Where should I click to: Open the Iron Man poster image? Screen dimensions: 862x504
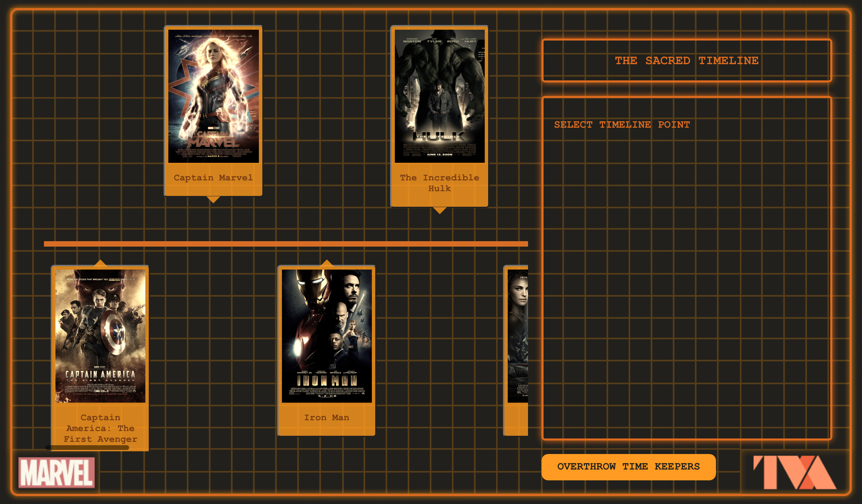point(327,336)
